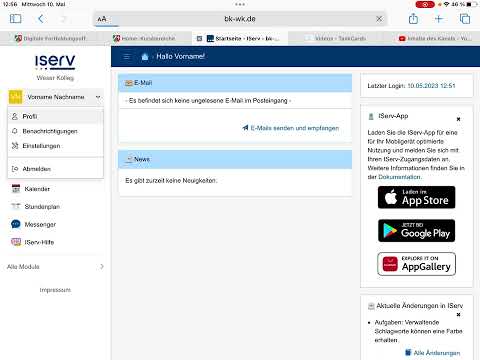The height and width of the screenshot is (360, 480).
Task: Switch to the Videos - TaskCards tab
Action: pos(335,38)
